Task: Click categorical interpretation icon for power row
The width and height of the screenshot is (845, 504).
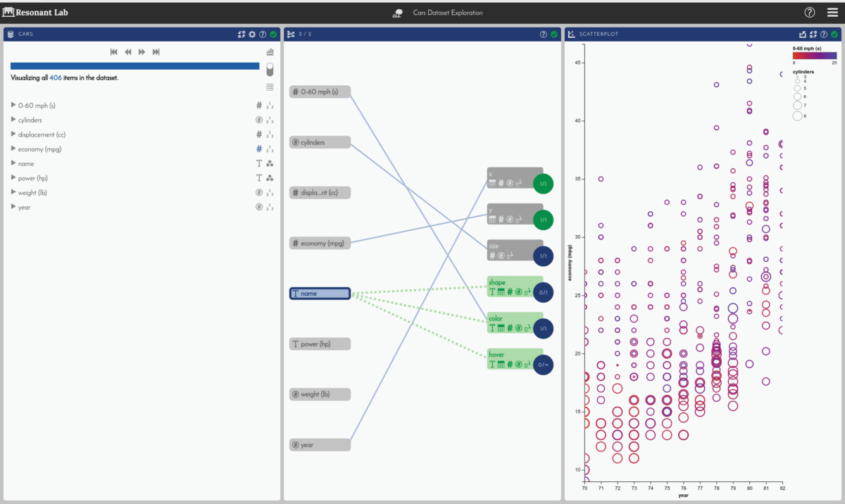Action: (x=270, y=178)
